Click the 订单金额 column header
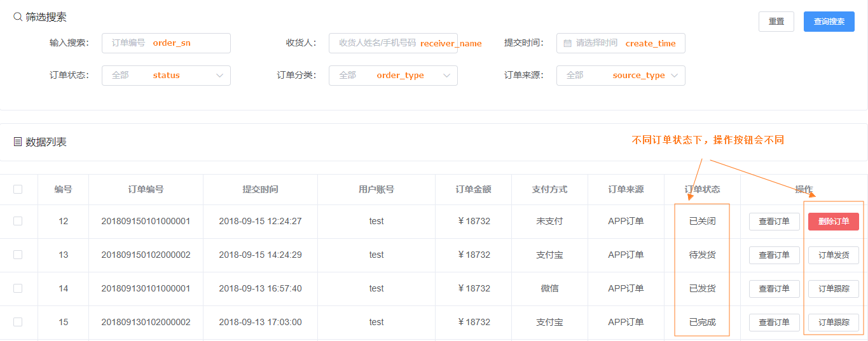868x341 pixels. [473, 189]
